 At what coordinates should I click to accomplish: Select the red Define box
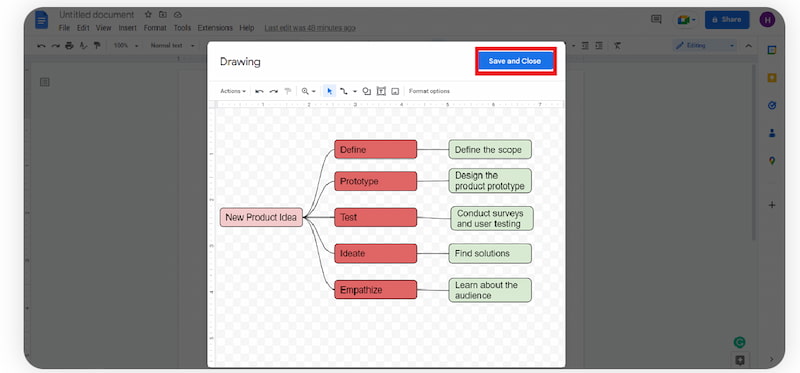click(x=376, y=150)
